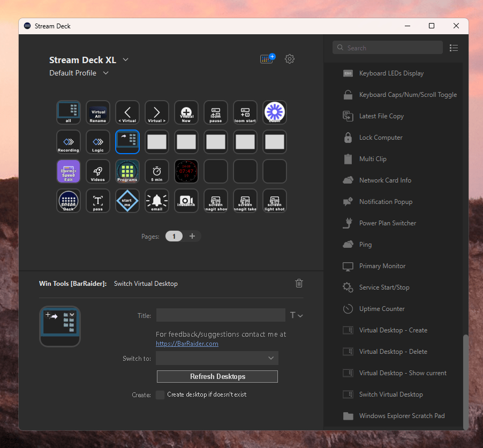The image size is (483, 448).
Task: Select the Virtual New key
Action: tap(186, 112)
